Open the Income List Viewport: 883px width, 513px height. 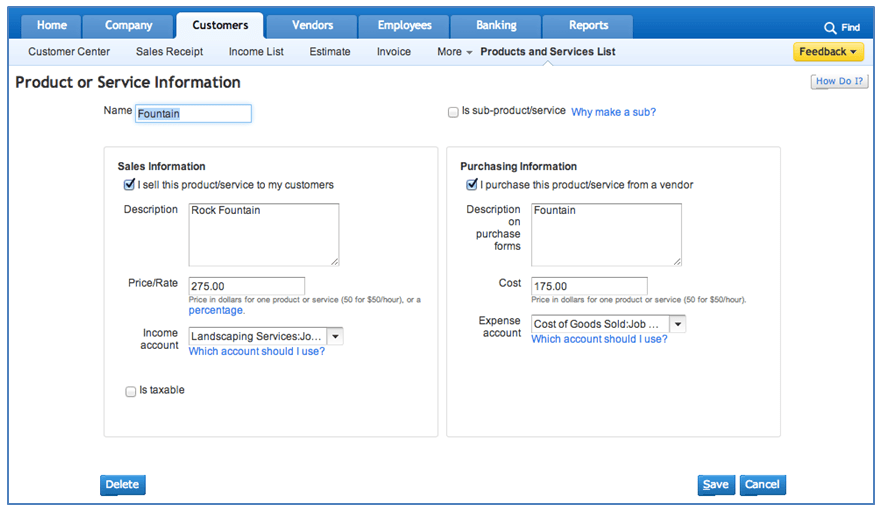pyautogui.click(x=256, y=52)
